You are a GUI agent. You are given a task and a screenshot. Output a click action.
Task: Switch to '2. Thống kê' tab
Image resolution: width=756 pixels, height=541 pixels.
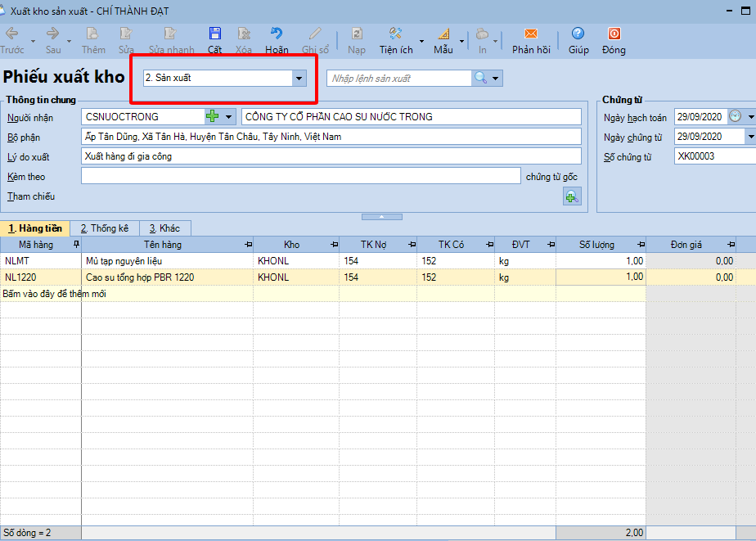click(x=105, y=228)
